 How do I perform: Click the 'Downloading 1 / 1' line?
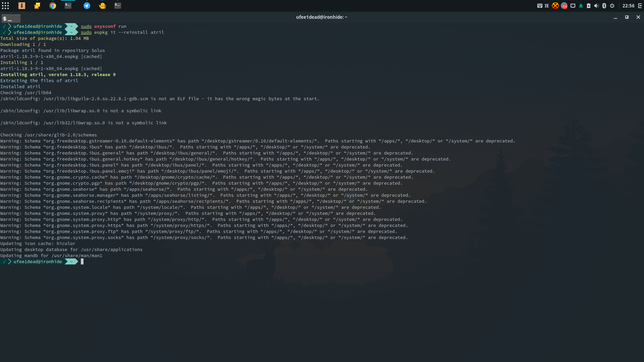(23, 44)
